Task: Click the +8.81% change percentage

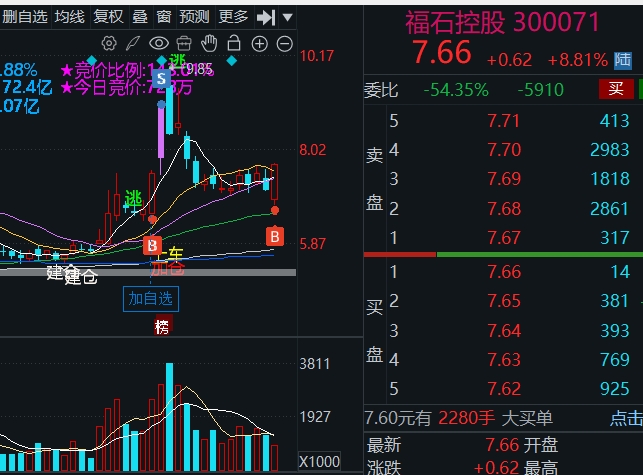Action: (x=577, y=60)
